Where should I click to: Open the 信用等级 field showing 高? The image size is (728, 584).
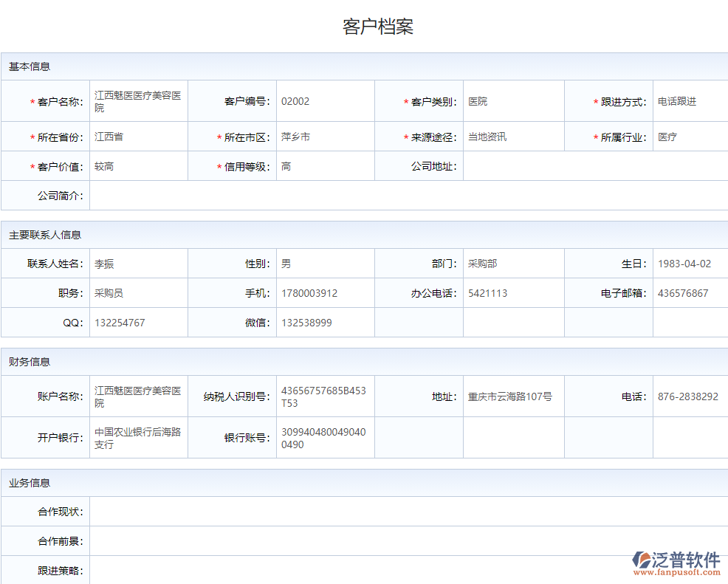[325, 166]
